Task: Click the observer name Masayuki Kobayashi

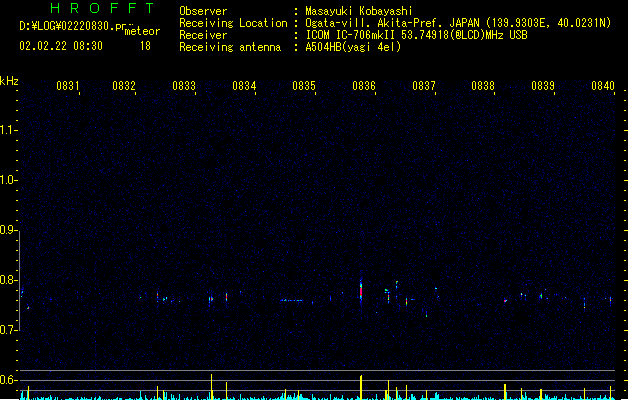Action: (x=359, y=11)
